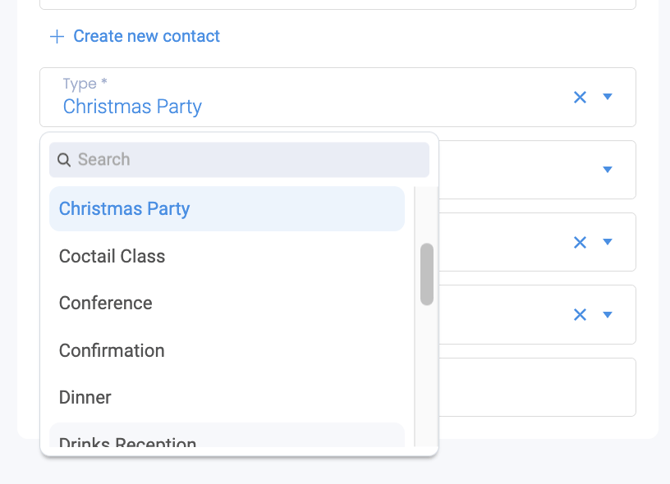This screenshot has width=670, height=484.
Task: Click the Type field showing Christmas Party
Action: (x=338, y=97)
